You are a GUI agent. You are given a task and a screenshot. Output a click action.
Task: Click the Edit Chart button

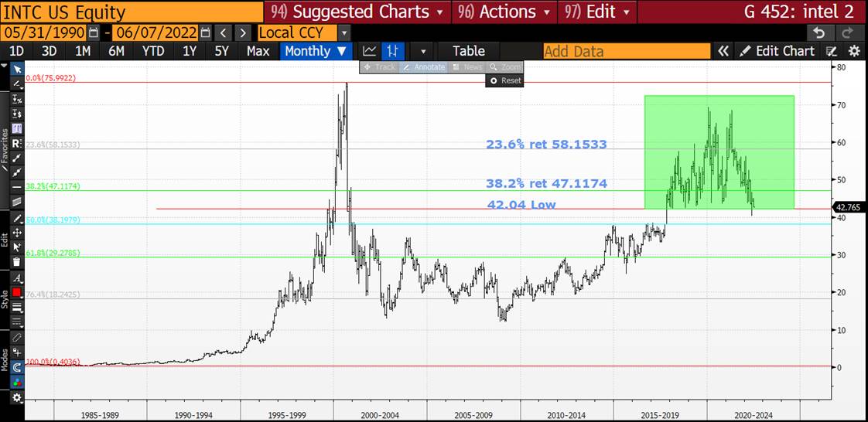(x=777, y=52)
